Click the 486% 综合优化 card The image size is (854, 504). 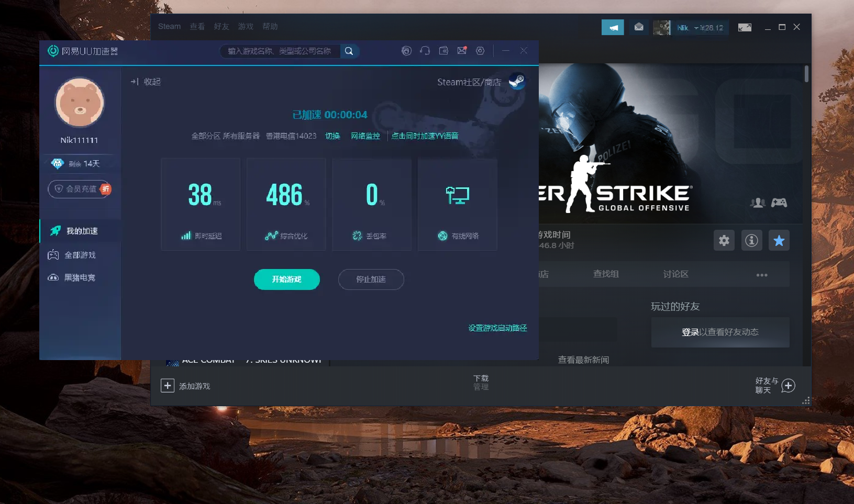click(286, 204)
